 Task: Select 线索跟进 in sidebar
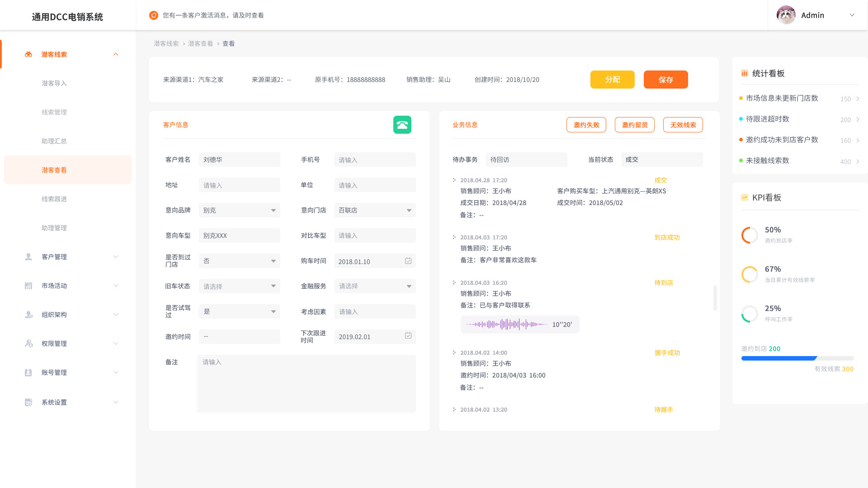pos(54,199)
